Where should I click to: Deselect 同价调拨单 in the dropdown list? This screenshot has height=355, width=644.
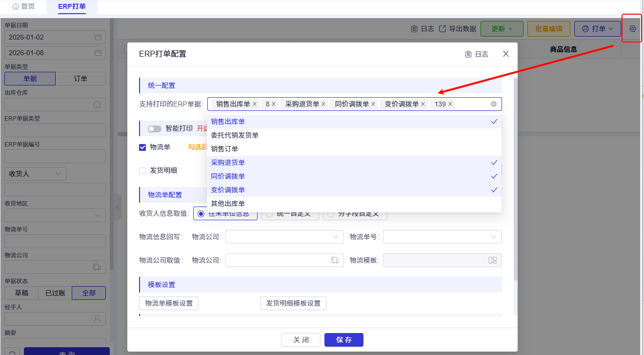point(354,176)
